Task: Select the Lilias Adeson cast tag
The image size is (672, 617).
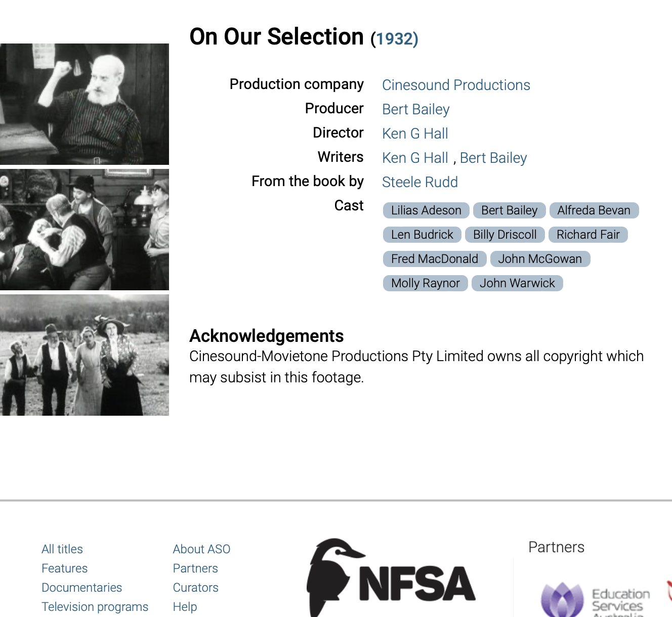Action: (x=426, y=210)
